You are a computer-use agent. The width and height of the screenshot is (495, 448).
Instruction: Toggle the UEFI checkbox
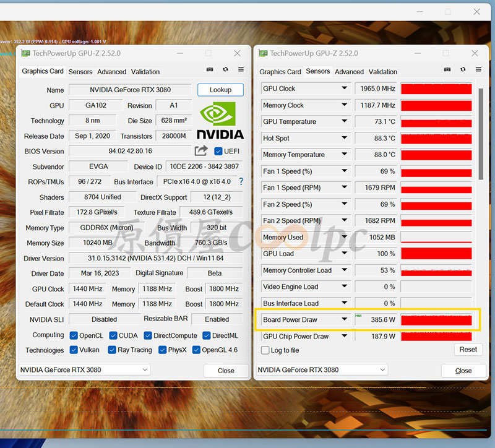point(218,151)
